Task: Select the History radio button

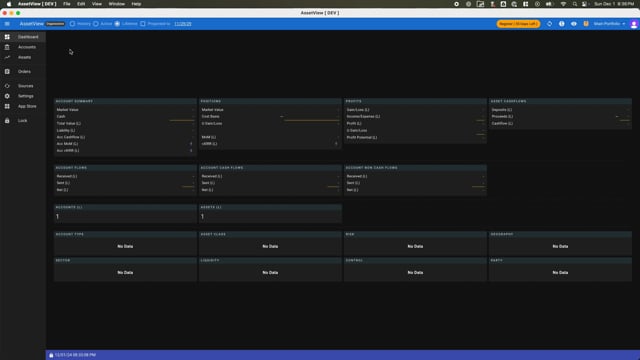Action: (72, 24)
